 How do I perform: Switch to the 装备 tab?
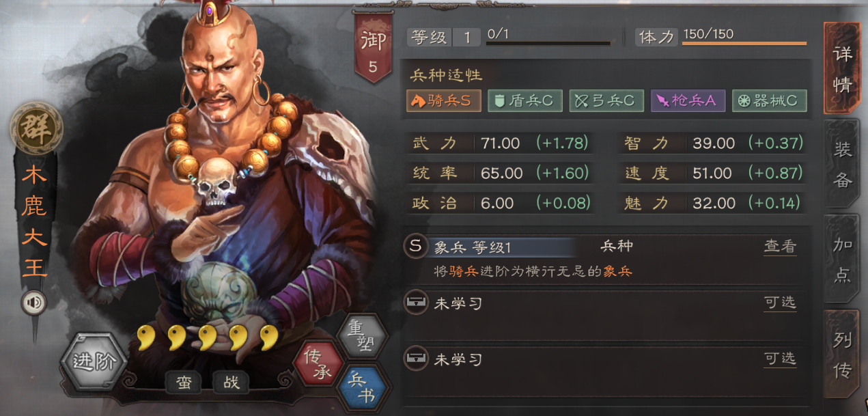(x=841, y=164)
